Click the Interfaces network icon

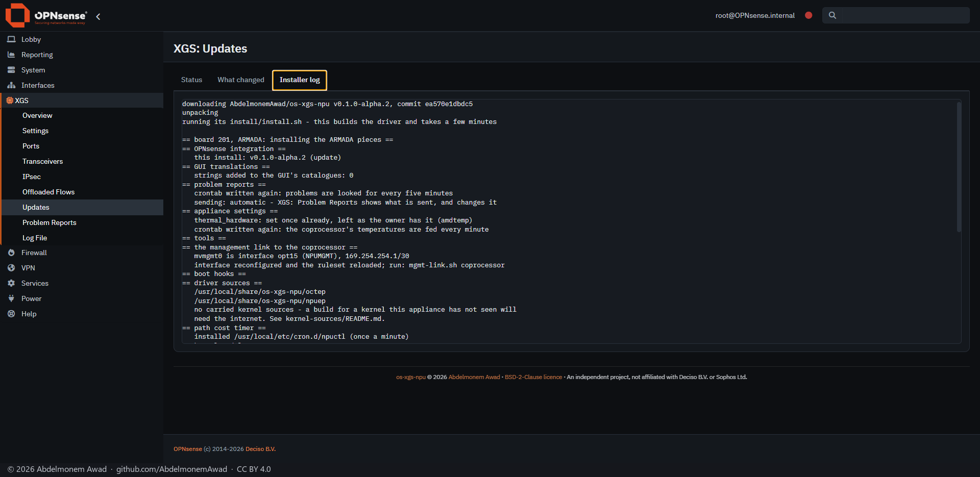(x=11, y=85)
